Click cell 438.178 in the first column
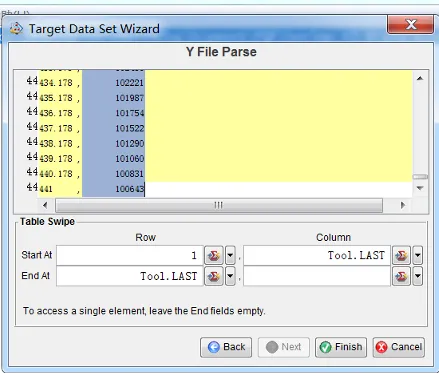 click(x=56, y=144)
